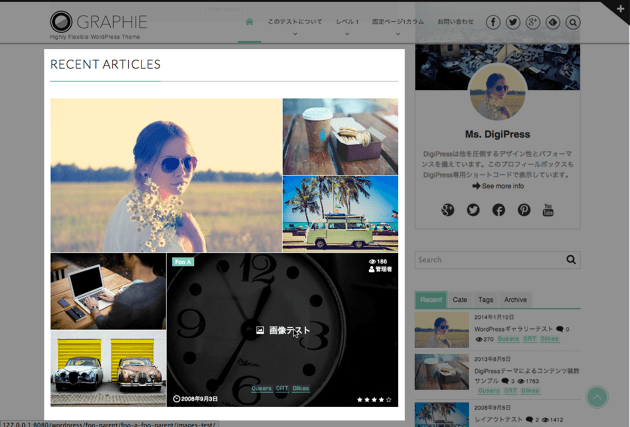Click the Twitter icon in header

(513, 22)
